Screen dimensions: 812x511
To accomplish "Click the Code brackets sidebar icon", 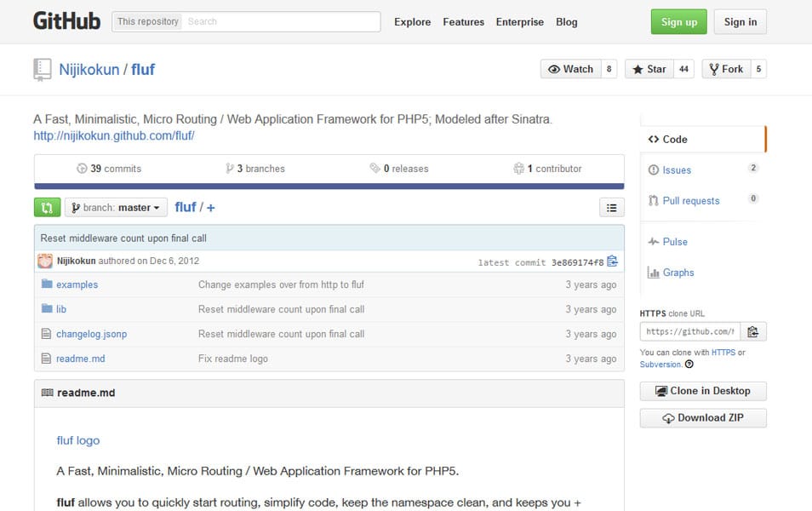I will pos(654,140).
